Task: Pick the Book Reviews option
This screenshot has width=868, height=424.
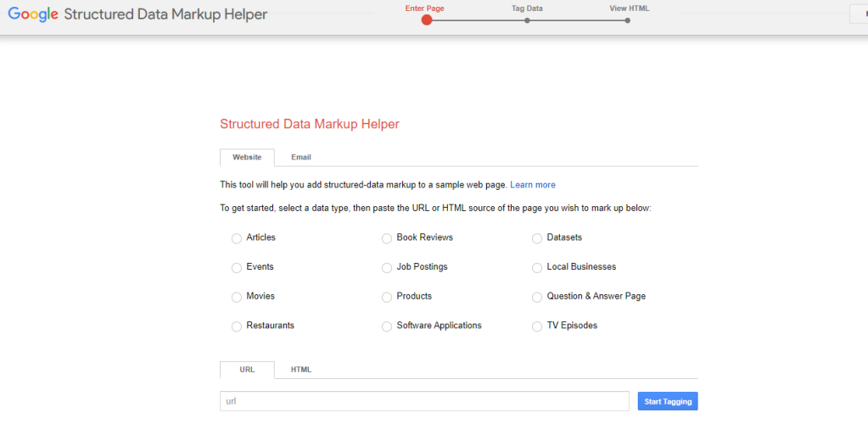Action: (x=387, y=238)
